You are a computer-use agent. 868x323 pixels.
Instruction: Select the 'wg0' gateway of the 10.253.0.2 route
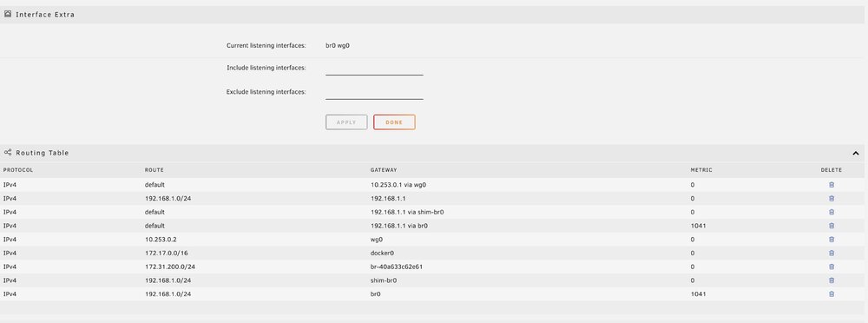click(x=377, y=240)
